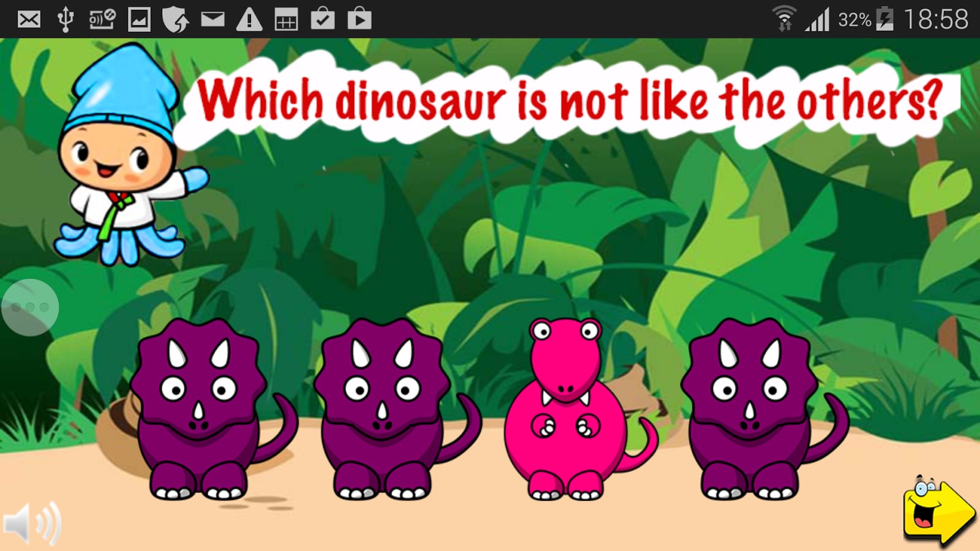Tap the image notification icon in status bar

pyautogui.click(x=139, y=20)
